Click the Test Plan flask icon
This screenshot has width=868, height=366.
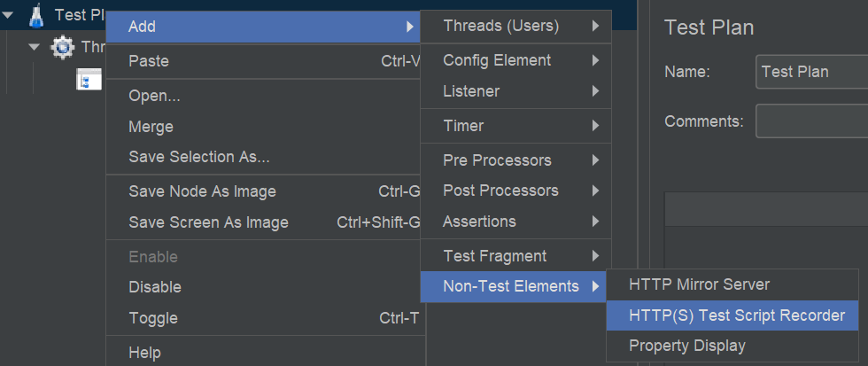(x=36, y=15)
